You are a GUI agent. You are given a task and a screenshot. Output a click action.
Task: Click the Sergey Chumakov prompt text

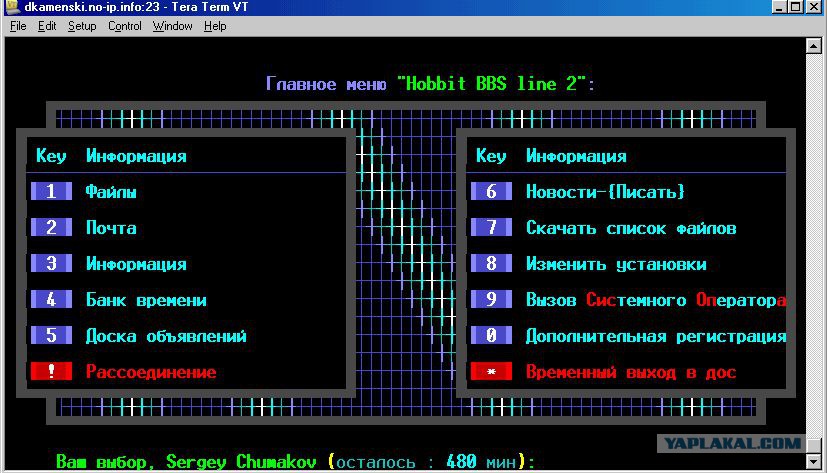pos(241,461)
